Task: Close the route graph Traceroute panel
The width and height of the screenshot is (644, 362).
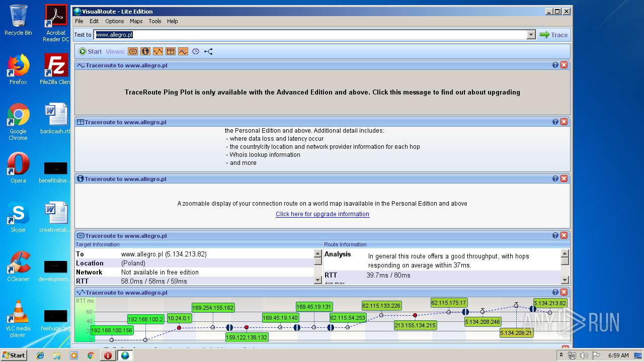Action: tap(564, 293)
